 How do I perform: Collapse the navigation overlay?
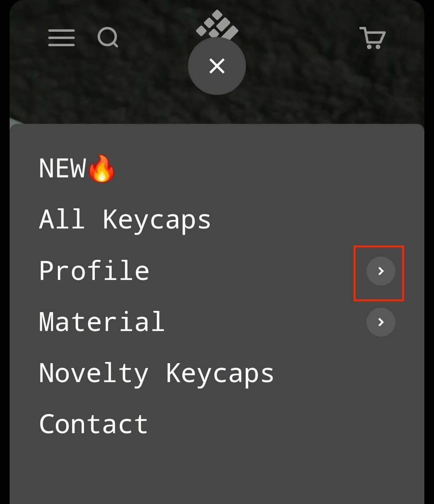[217, 66]
